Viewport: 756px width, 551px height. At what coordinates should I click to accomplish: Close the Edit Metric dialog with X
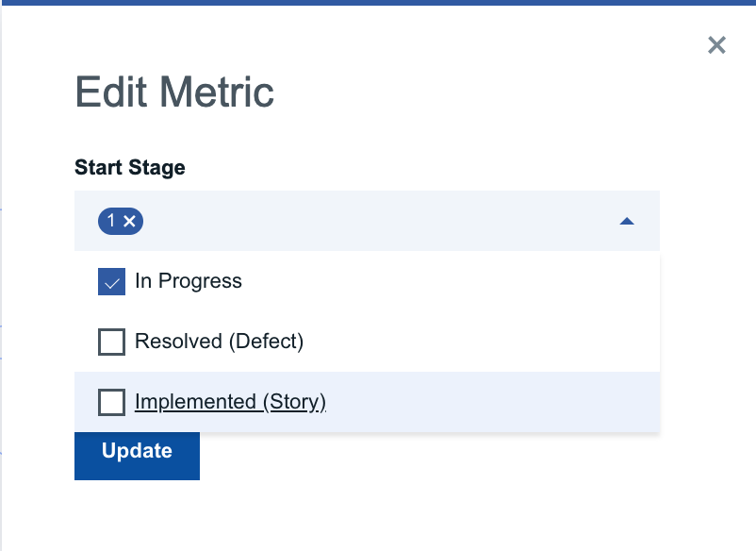tap(716, 45)
